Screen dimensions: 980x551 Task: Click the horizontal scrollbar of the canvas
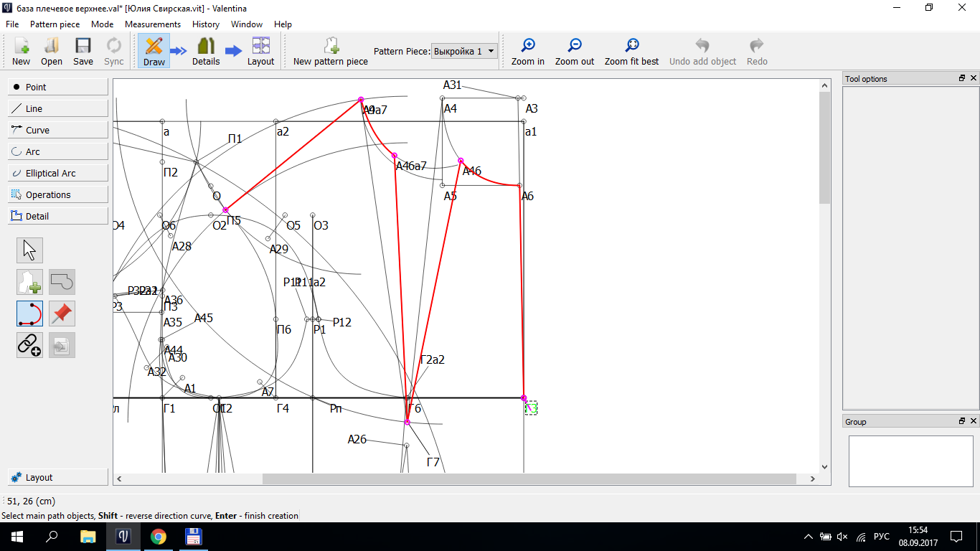click(x=529, y=479)
